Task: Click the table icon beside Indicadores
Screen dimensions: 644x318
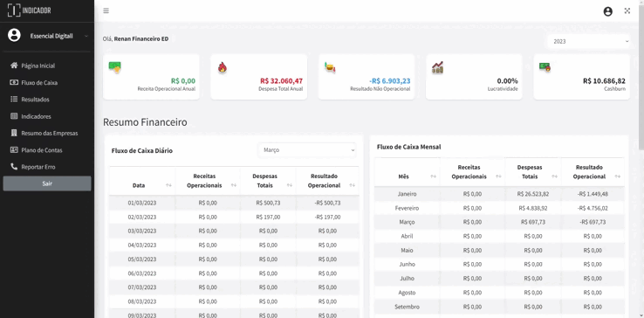Action: [x=14, y=116]
